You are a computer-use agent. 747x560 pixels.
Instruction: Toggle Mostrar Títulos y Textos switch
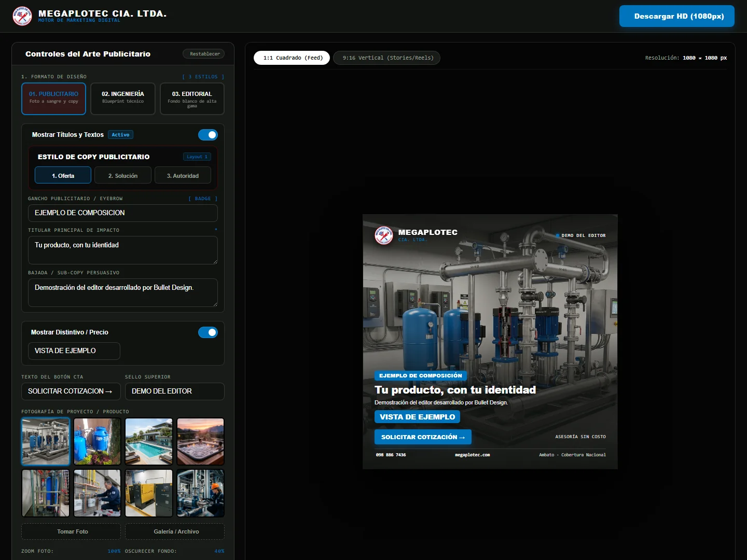coord(208,135)
